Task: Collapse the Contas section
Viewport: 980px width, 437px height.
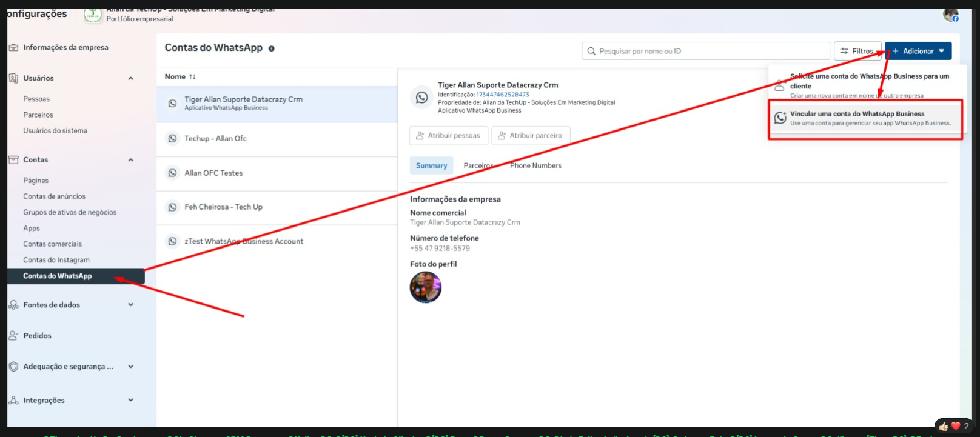Action: (x=131, y=160)
